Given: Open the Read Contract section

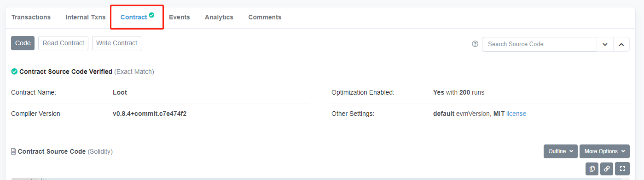Looking at the screenshot, I should [64, 43].
